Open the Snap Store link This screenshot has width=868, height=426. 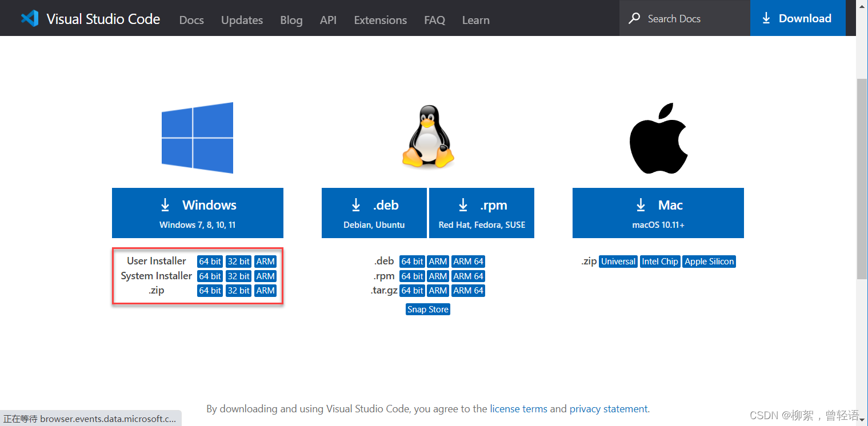click(x=428, y=310)
